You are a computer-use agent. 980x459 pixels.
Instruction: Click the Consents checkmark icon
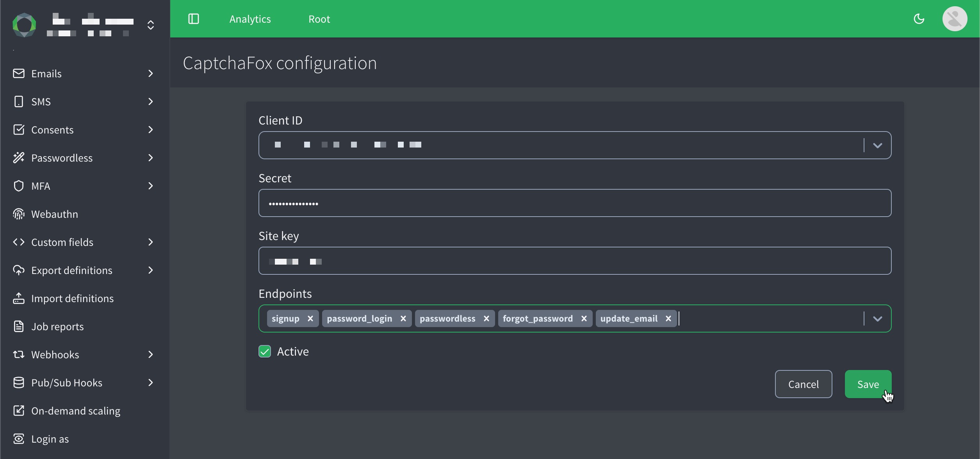click(x=19, y=130)
